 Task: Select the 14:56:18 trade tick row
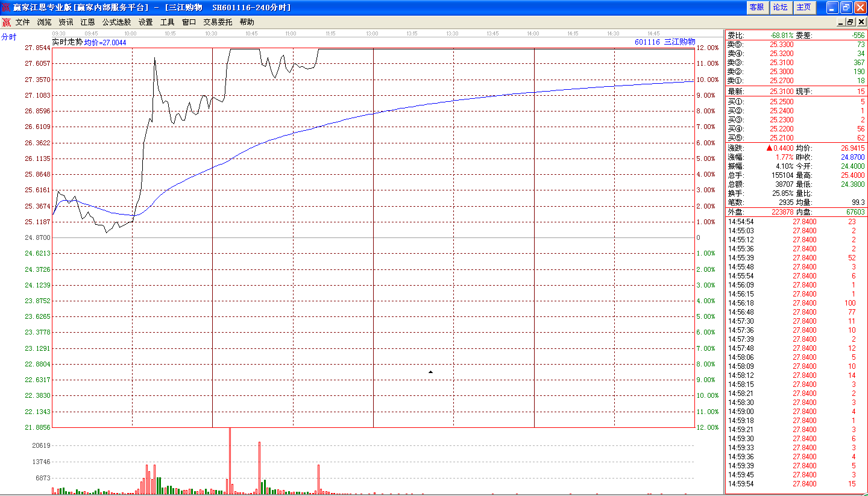point(796,303)
